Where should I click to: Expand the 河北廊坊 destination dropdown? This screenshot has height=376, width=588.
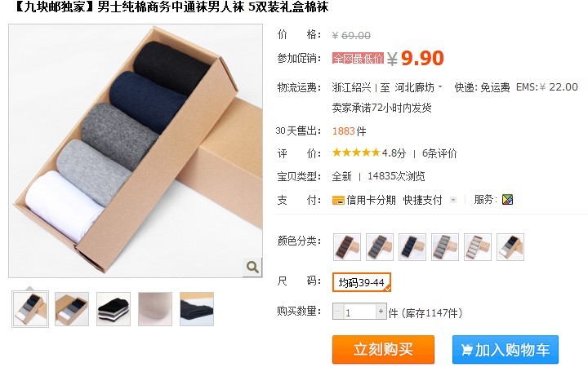[418, 87]
